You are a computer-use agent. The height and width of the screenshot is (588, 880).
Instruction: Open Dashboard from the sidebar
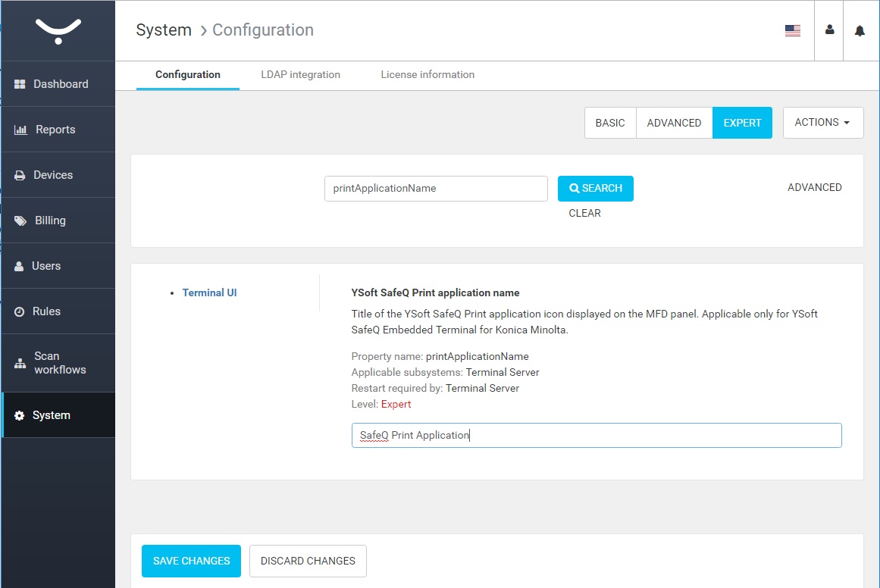point(60,84)
